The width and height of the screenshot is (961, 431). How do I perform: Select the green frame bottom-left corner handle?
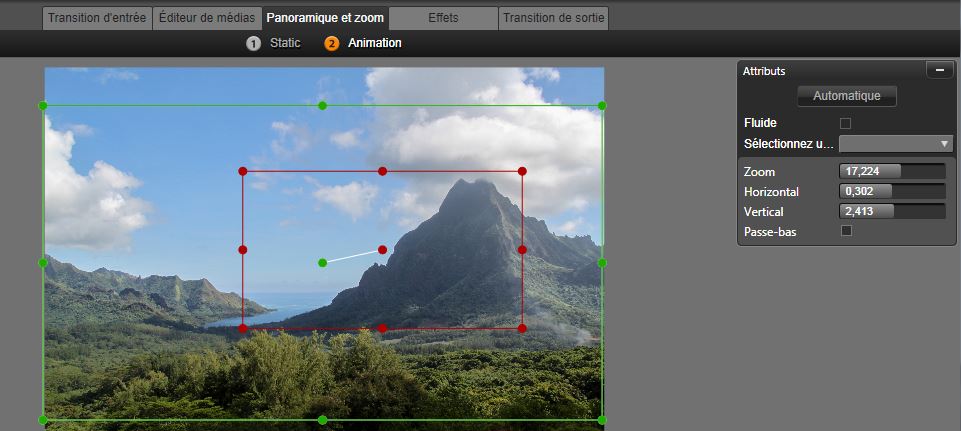point(43,420)
